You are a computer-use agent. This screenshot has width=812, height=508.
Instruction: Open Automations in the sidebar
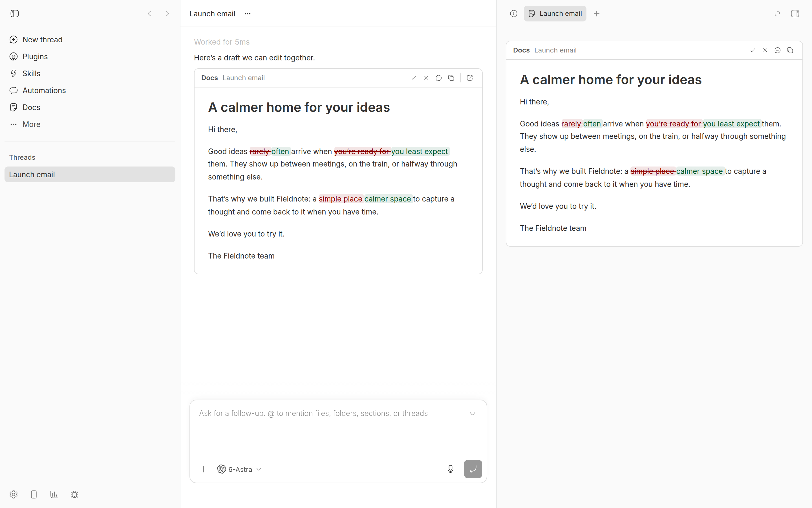point(90,90)
